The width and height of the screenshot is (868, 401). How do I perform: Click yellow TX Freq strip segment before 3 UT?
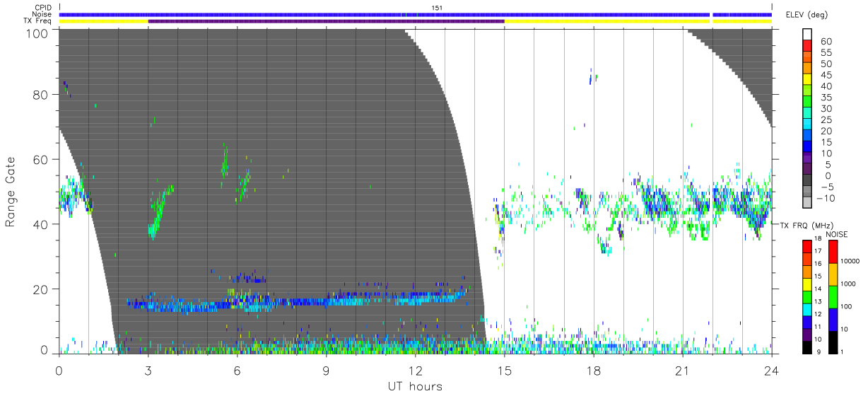coord(103,21)
